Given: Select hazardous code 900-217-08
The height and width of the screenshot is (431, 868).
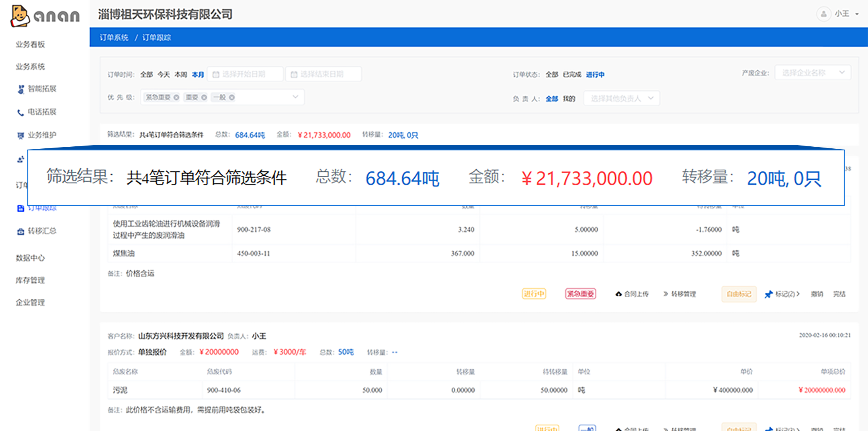Looking at the screenshot, I should coord(254,230).
